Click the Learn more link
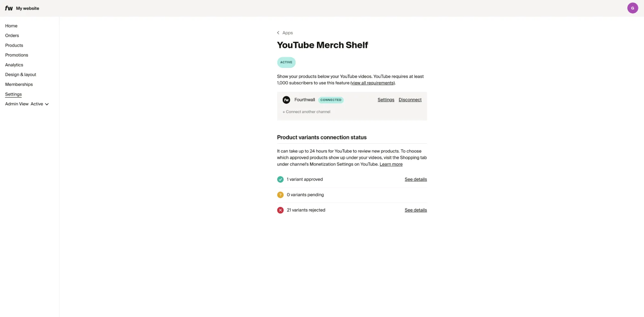This screenshot has width=644, height=317. pos(391,164)
